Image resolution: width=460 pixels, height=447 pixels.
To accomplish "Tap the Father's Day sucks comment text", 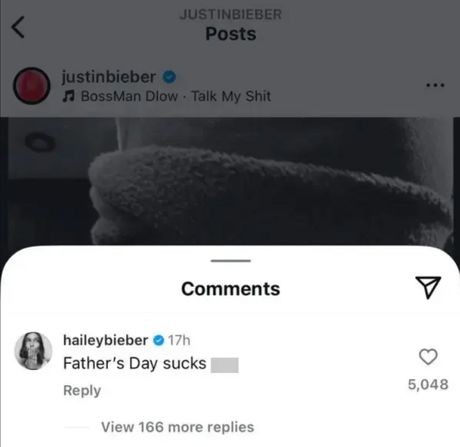I will 135,363.
